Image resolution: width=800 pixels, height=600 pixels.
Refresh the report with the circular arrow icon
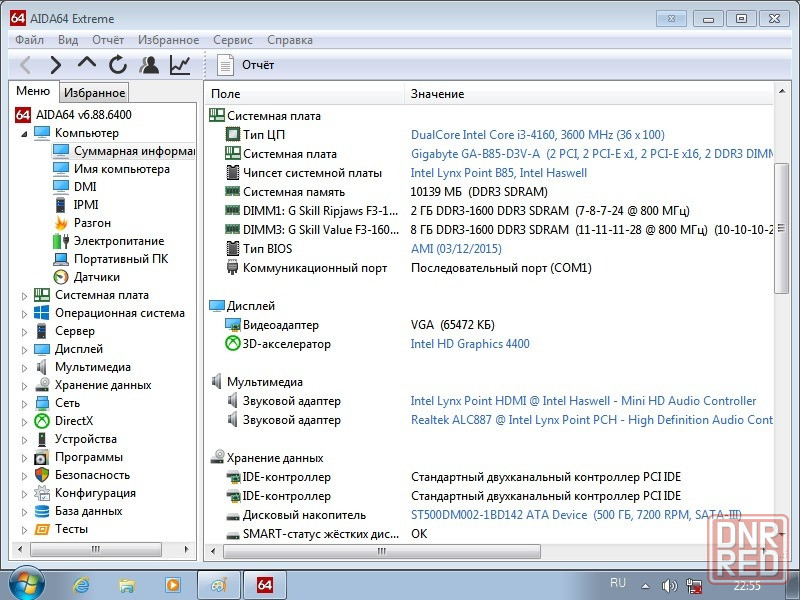pos(118,65)
